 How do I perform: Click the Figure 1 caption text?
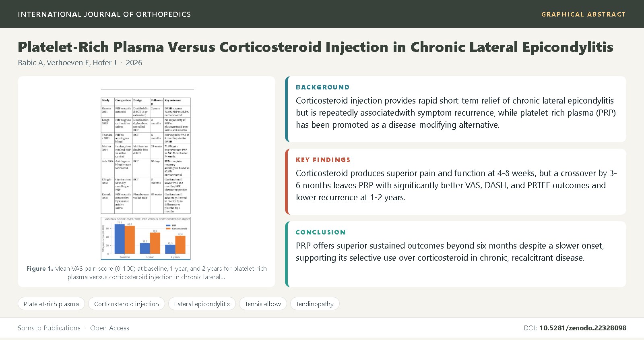(x=147, y=273)
